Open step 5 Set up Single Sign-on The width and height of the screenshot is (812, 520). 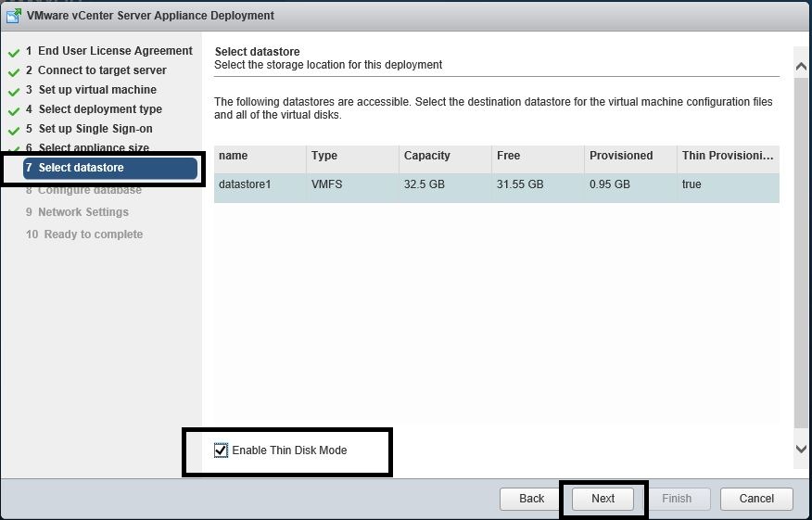95,129
